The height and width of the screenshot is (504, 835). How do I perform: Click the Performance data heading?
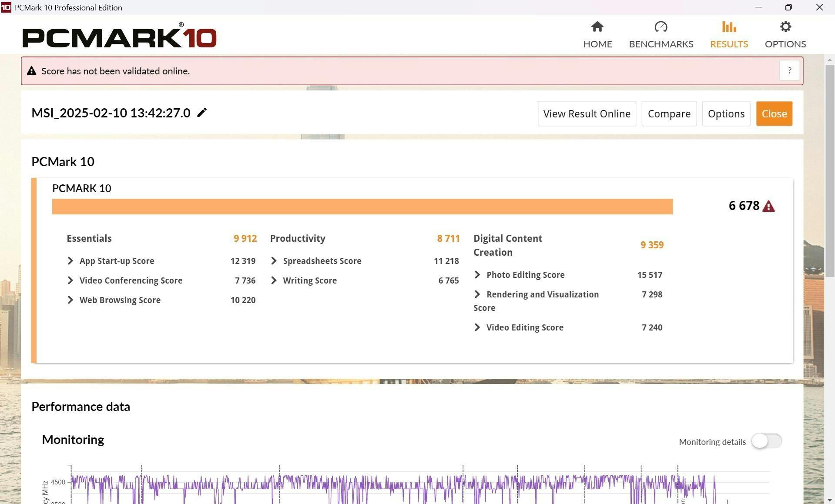pos(80,407)
